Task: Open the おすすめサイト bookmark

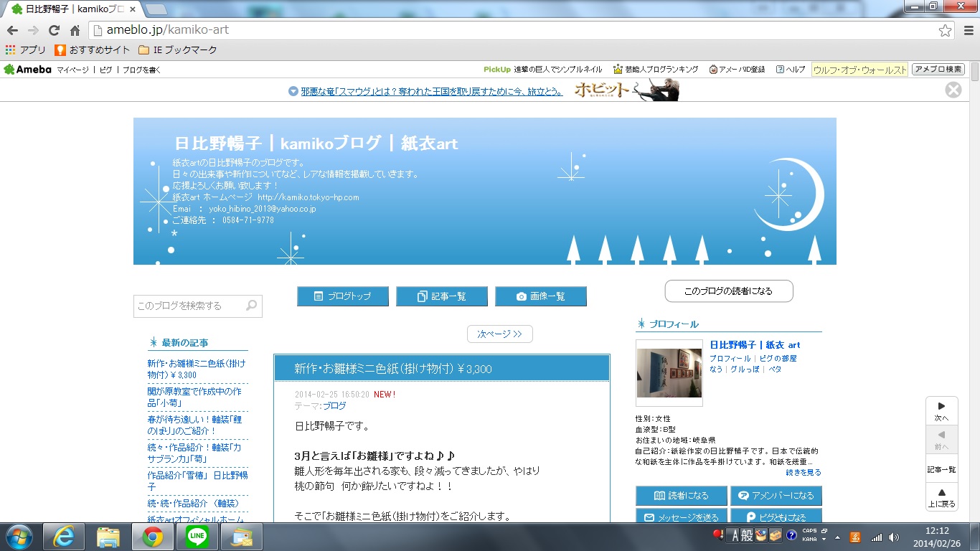Action: pyautogui.click(x=93, y=50)
